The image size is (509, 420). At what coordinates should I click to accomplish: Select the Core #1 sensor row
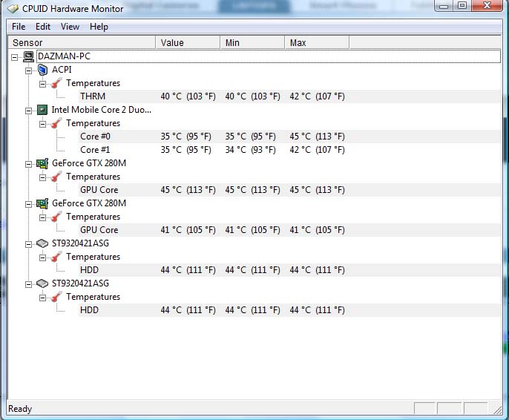pyautogui.click(x=289, y=150)
